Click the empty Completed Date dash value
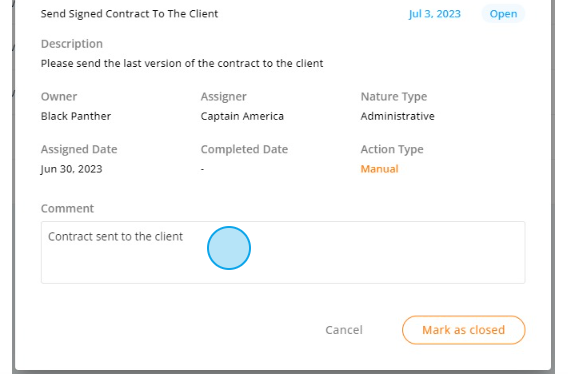This screenshot has width=568, height=380. (202, 169)
